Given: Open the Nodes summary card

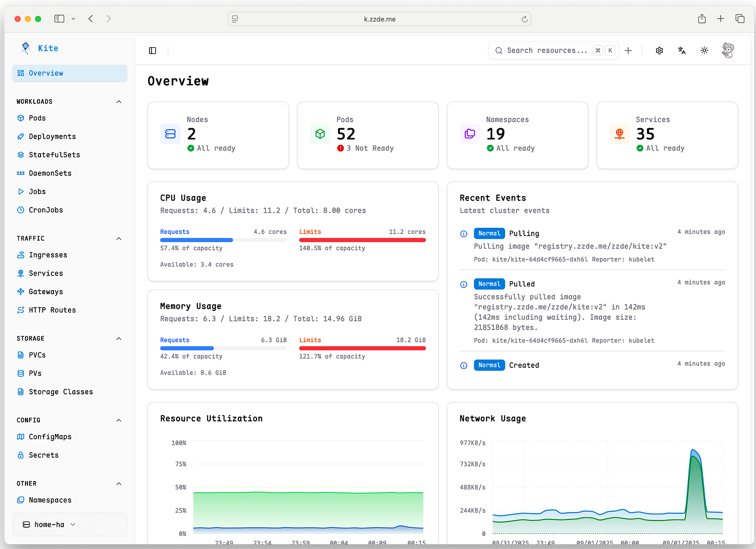Looking at the screenshot, I should 218,135.
